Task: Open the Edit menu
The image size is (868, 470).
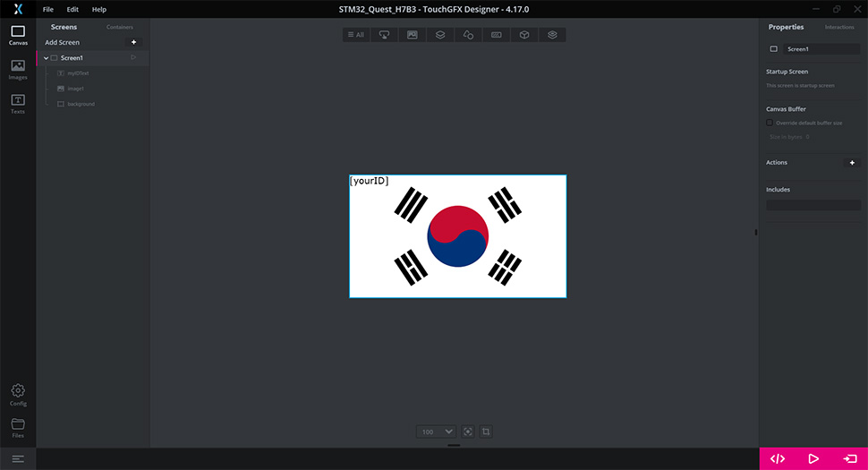Action: [x=72, y=10]
